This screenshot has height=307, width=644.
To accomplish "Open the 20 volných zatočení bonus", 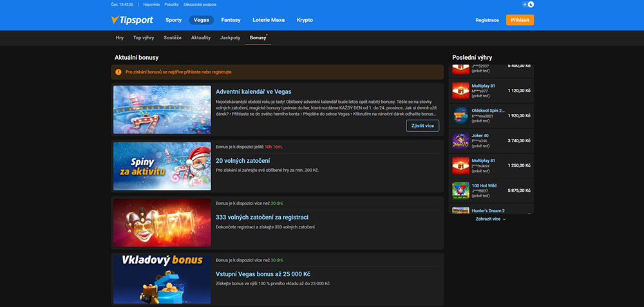I will (x=243, y=160).
